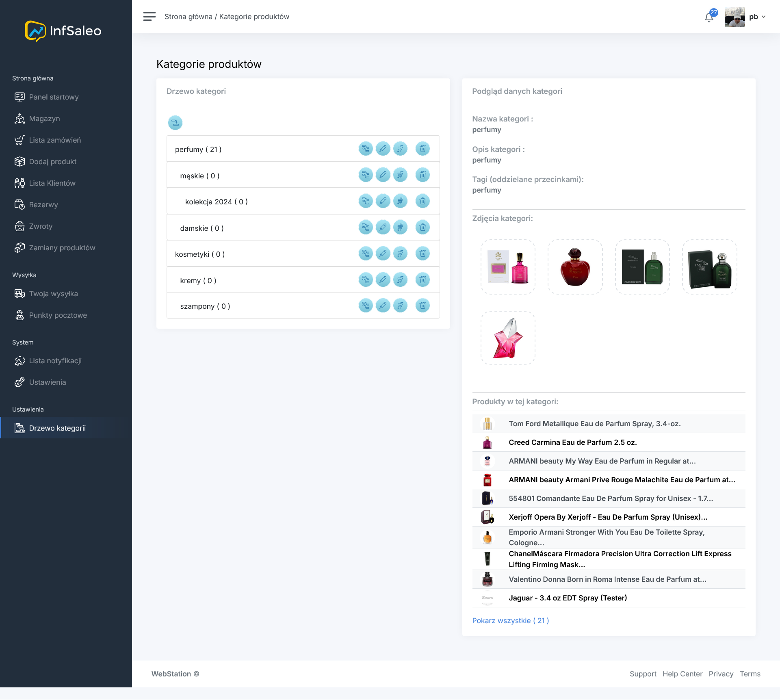Screen dimensions: 780x700
Task: Click the Privacy footer link
Action: 721,674
